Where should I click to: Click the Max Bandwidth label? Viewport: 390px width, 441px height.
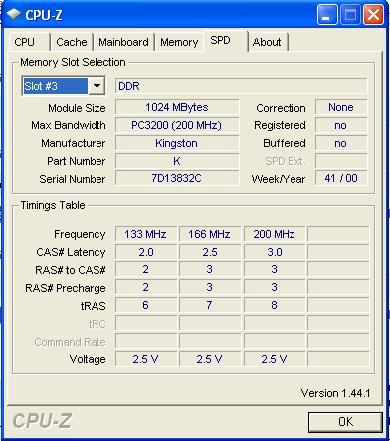click(x=68, y=125)
